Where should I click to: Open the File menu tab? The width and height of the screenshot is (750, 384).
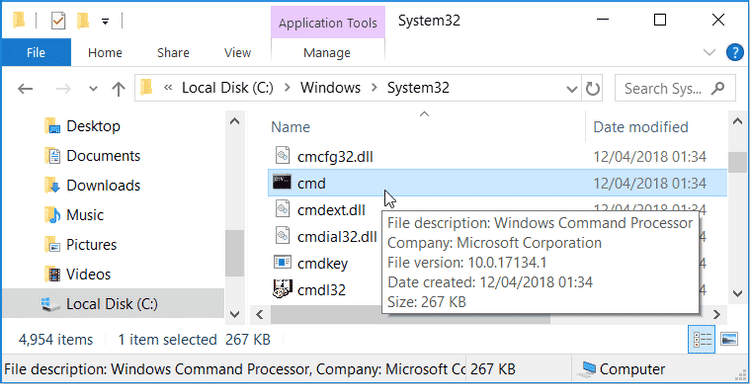[x=36, y=52]
